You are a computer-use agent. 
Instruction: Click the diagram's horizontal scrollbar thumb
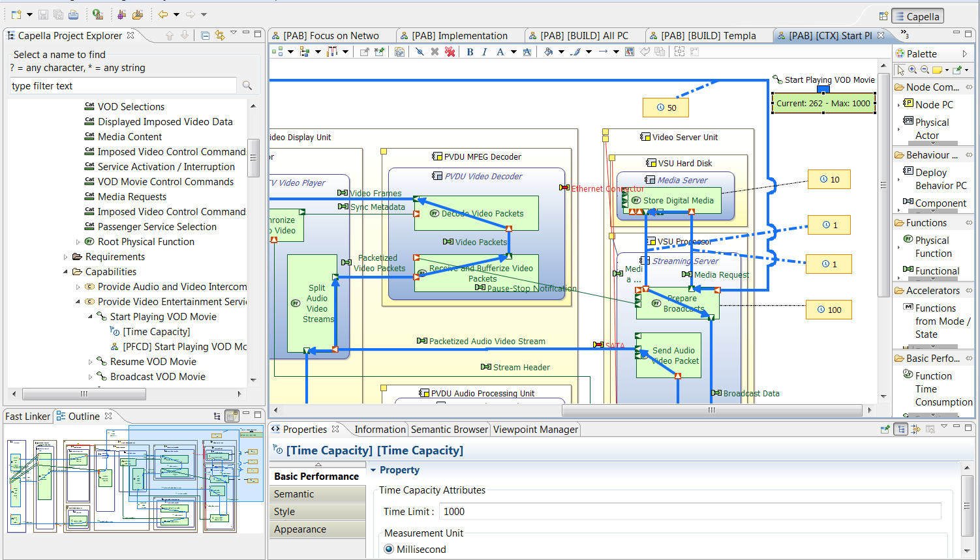tap(711, 410)
